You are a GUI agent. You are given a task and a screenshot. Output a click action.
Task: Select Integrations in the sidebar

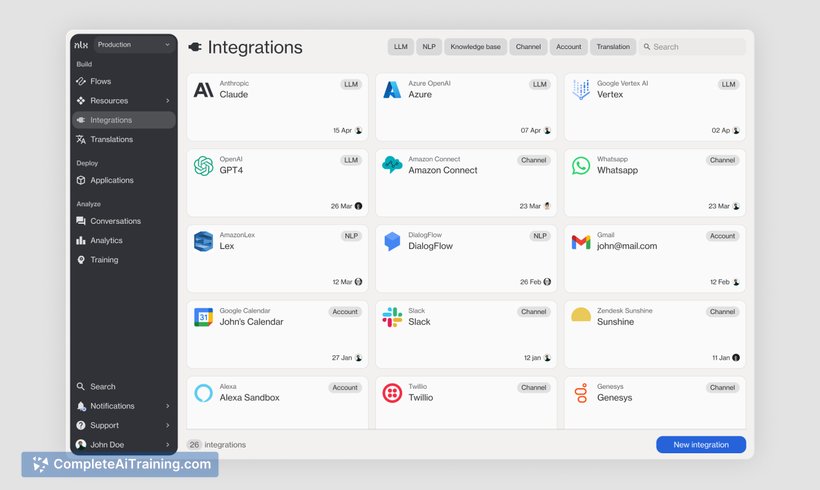(123, 120)
